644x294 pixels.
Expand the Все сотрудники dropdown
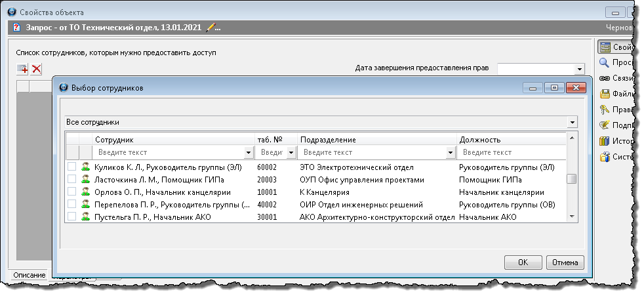pyautogui.click(x=573, y=122)
